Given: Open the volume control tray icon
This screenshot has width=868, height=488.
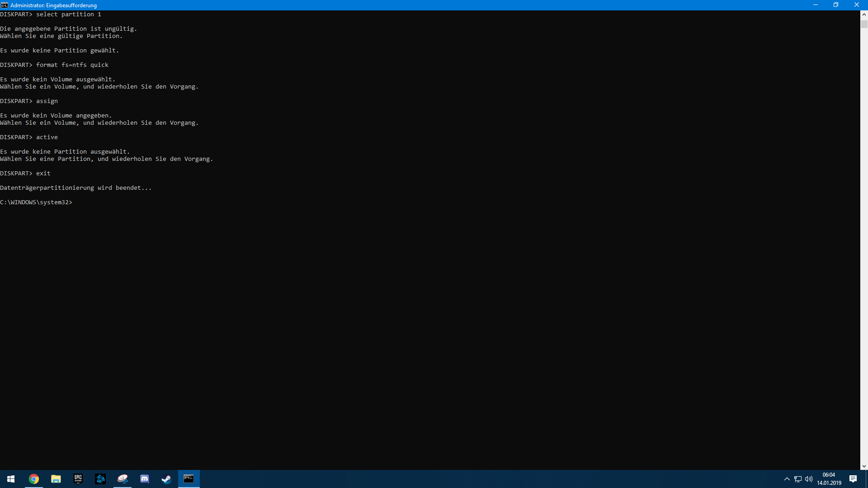Looking at the screenshot, I should click(x=809, y=479).
